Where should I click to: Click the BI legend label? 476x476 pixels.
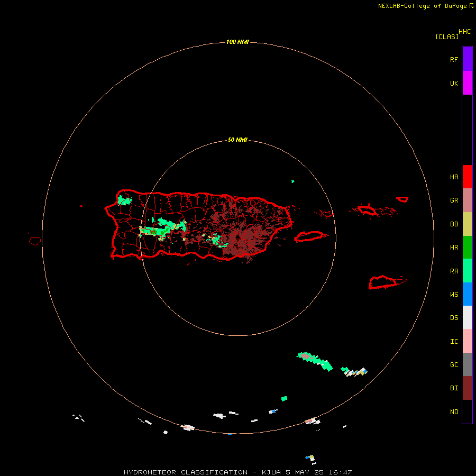pos(454,388)
